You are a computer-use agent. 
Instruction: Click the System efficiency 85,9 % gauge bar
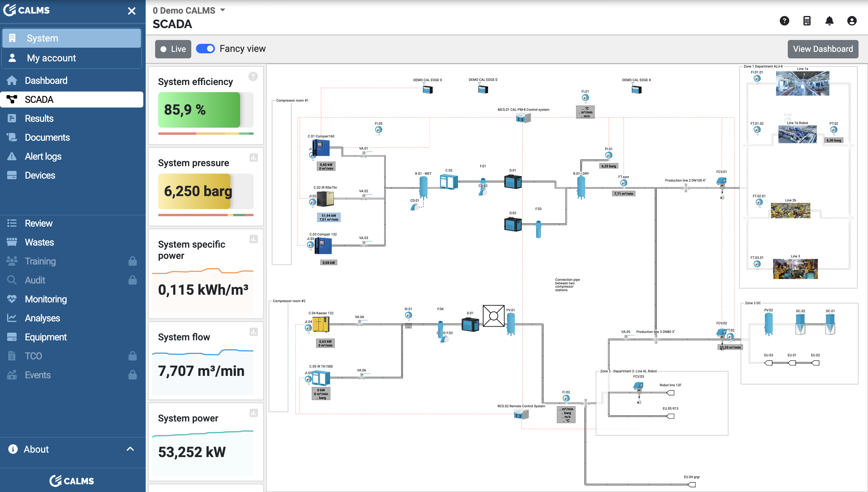click(206, 110)
